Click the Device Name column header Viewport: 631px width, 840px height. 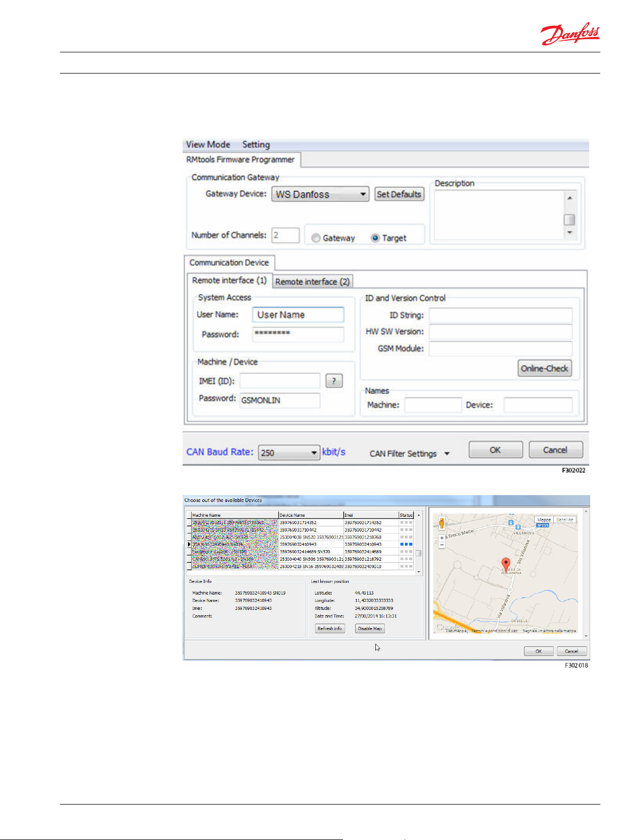pyautogui.click(x=311, y=515)
